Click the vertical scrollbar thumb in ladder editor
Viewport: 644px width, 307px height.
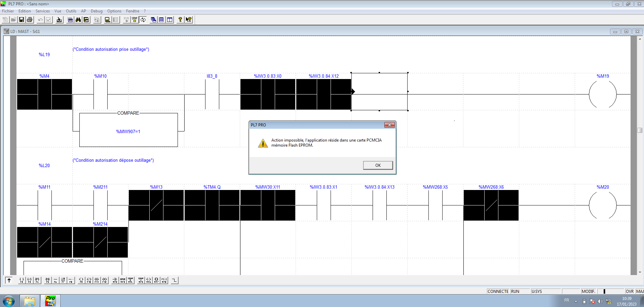[x=640, y=130]
